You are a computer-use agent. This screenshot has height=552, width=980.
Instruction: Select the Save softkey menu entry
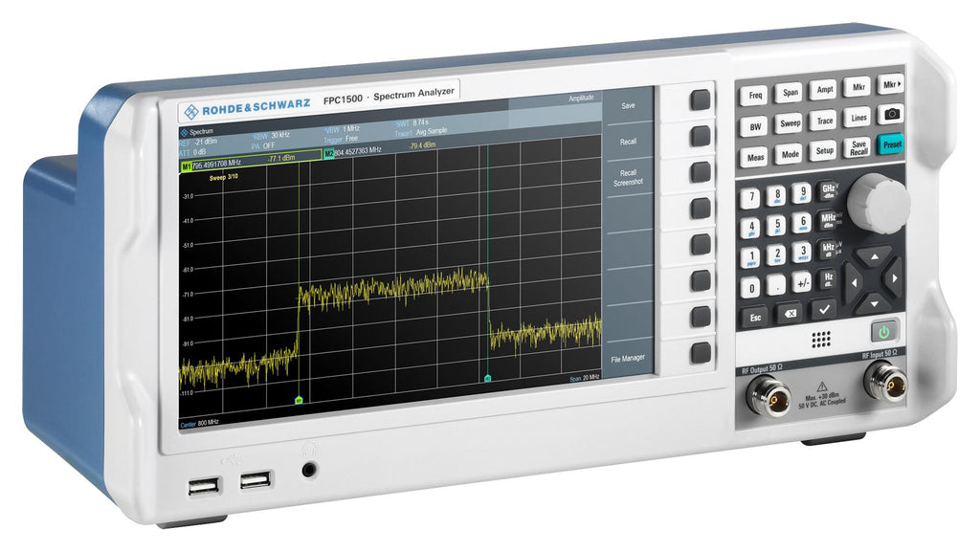[628, 105]
